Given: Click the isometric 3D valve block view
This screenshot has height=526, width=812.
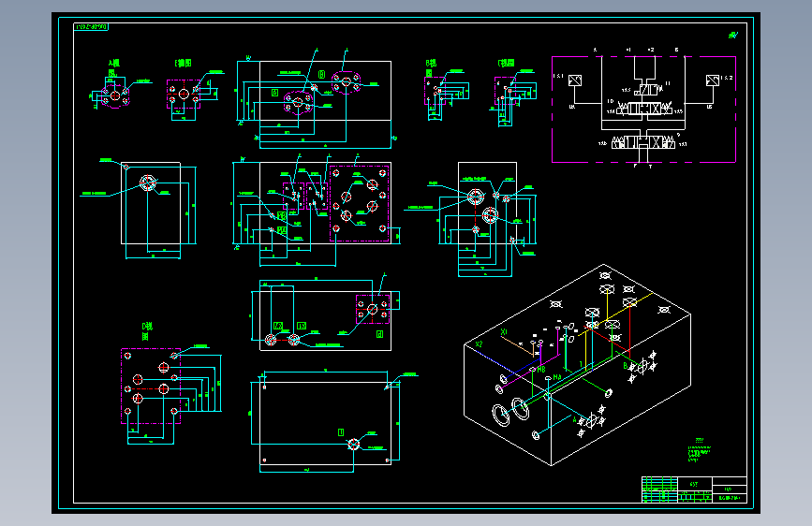Looking at the screenshot, I should click(577, 366).
